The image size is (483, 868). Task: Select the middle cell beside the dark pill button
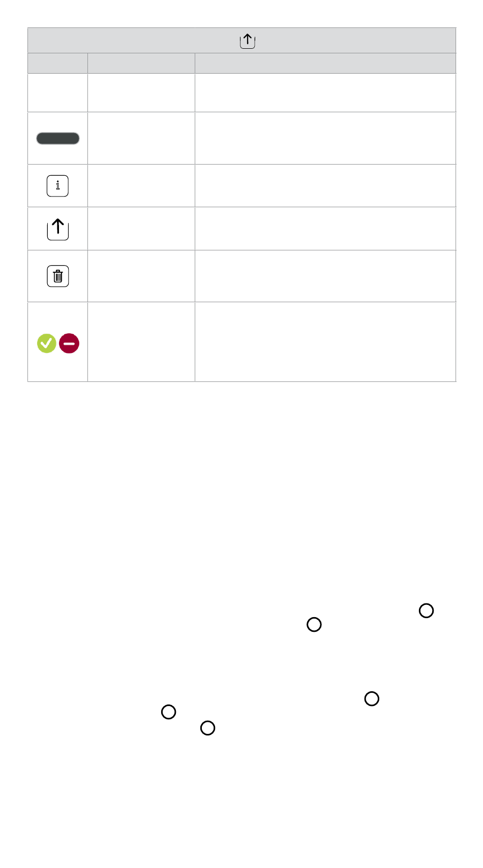141,138
